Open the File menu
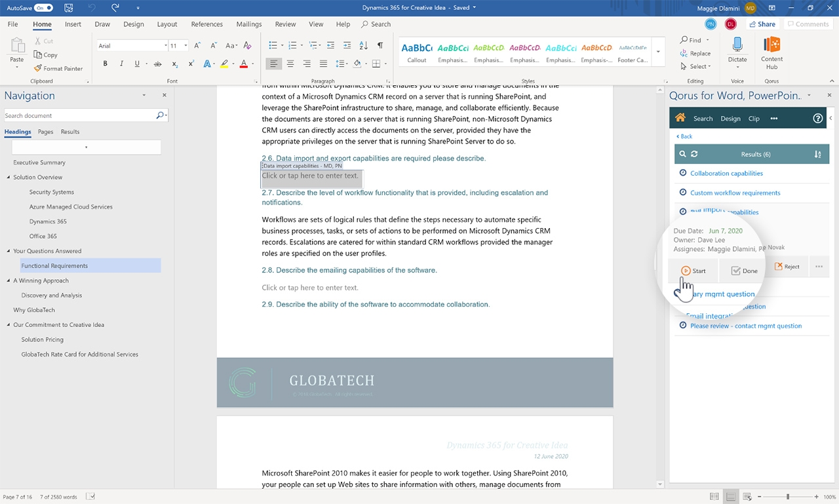The width and height of the screenshot is (839, 504). coord(12,24)
